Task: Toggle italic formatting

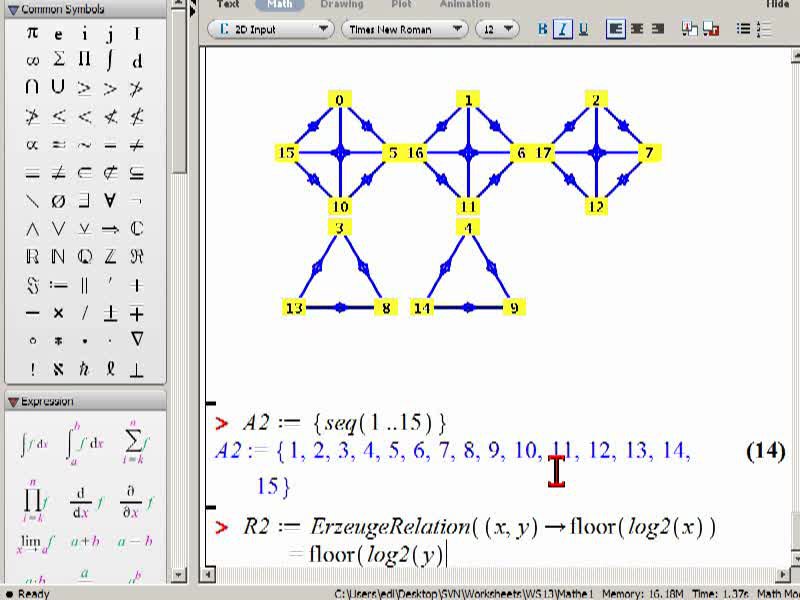Action: pyautogui.click(x=562, y=29)
